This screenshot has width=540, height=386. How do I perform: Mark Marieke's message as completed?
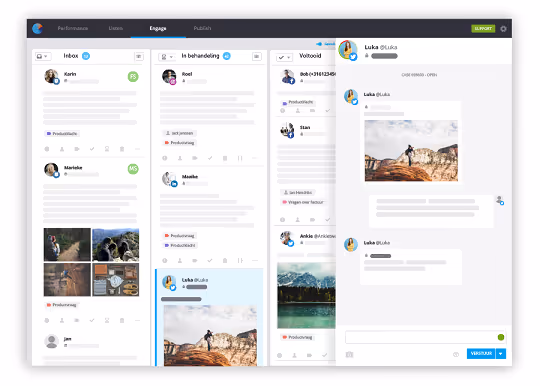point(92,320)
